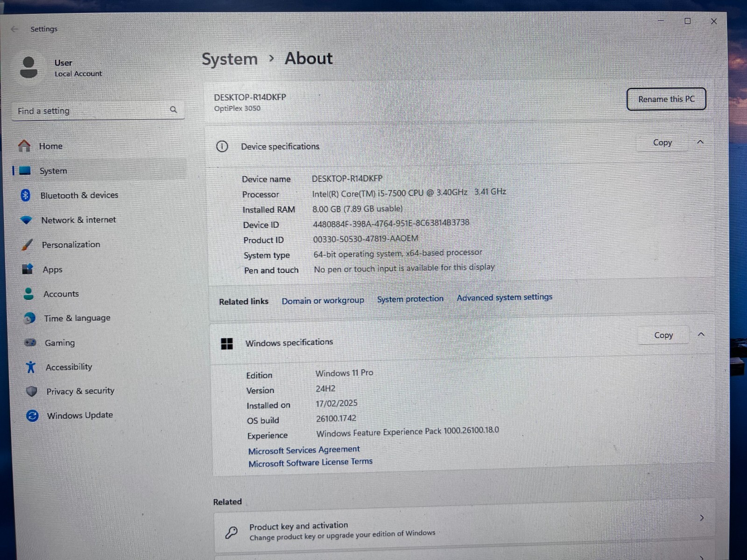Select Privacy & security category
The width and height of the screenshot is (747, 560).
pyautogui.click(x=80, y=391)
